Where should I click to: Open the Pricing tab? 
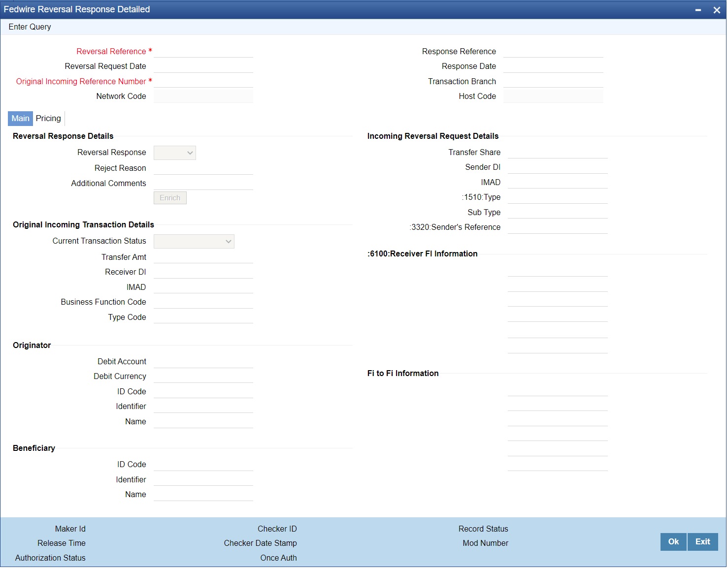point(48,119)
